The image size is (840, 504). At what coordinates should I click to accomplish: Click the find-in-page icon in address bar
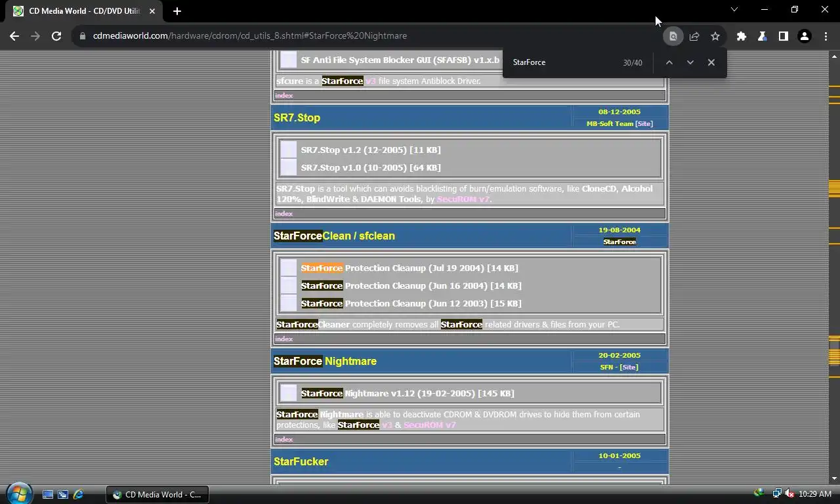[673, 36]
